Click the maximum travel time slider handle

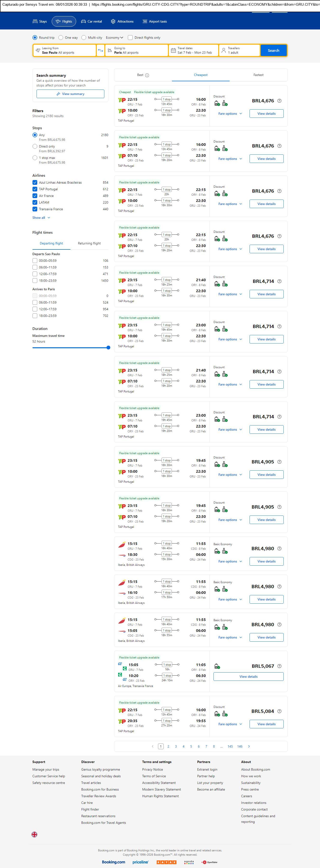[x=108, y=347]
